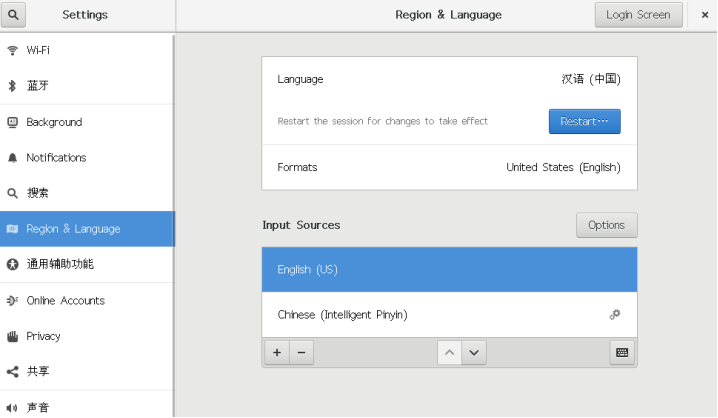
Task: Open Formats row showing United States
Action: pos(449,167)
